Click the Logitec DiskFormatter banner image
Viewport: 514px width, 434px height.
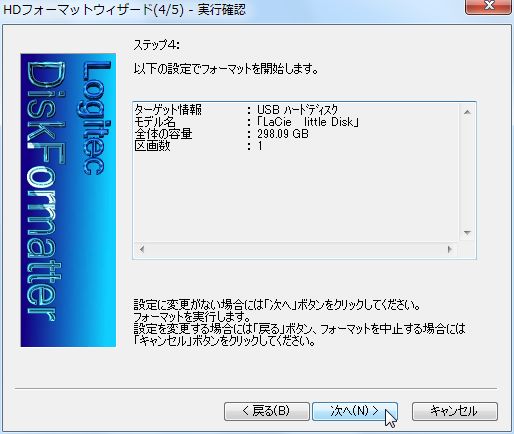(68, 200)
